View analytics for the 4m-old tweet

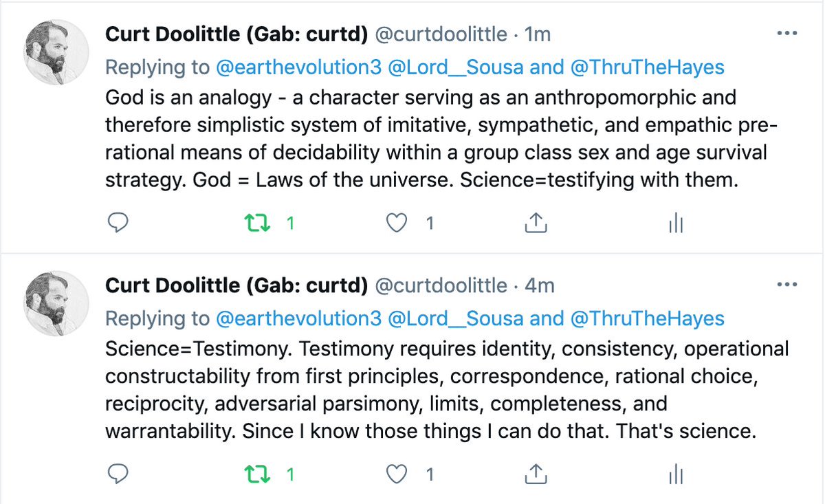coord(675,474)
